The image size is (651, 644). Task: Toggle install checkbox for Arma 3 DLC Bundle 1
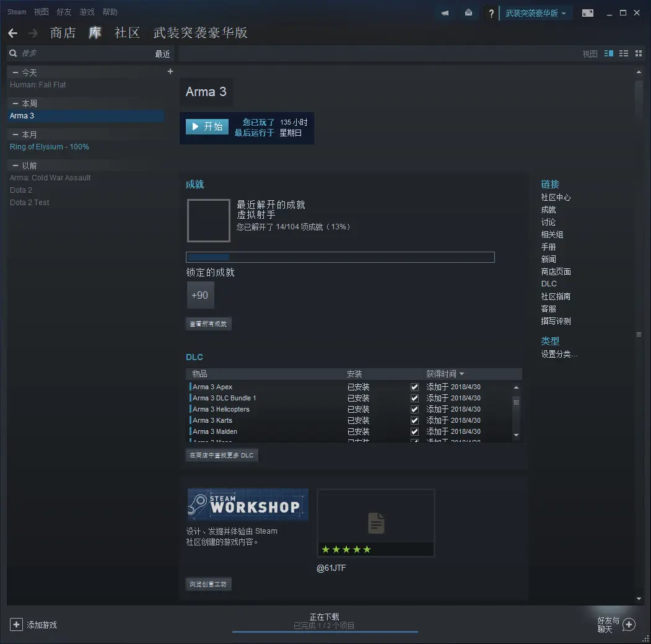pos(414,398)
